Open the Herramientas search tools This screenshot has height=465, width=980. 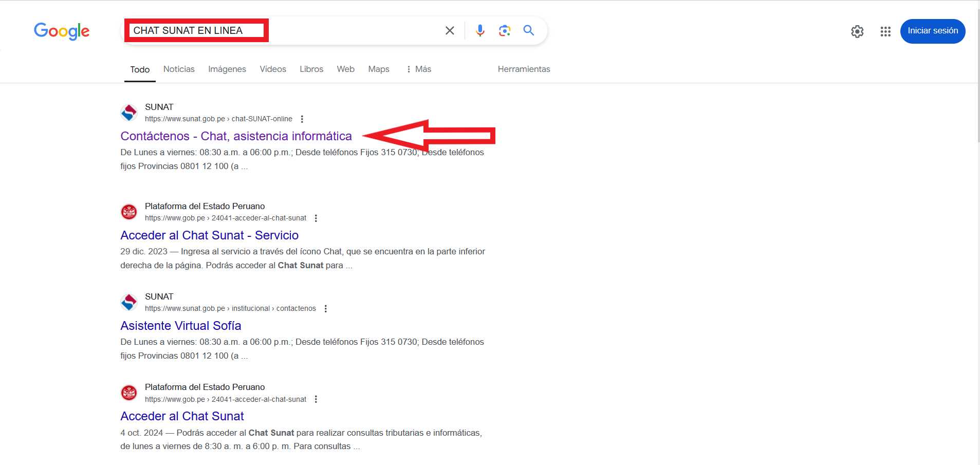point(524,69)
